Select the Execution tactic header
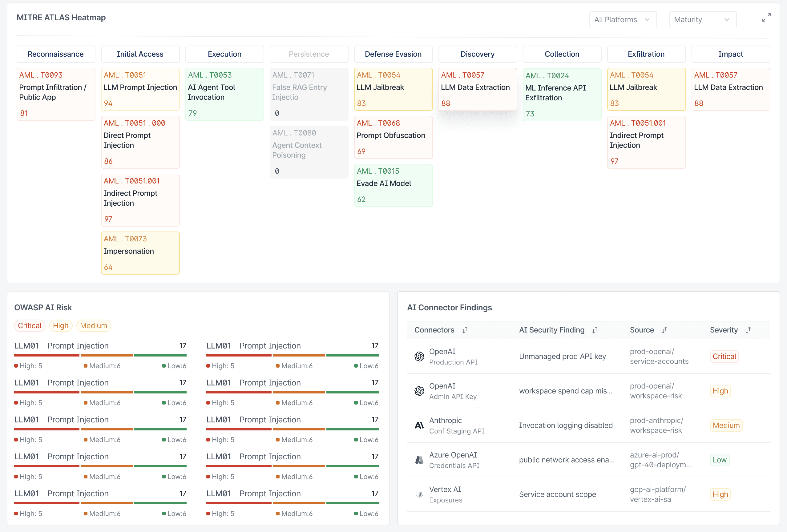The height and width of the screenshot is (532, 787). tap(224, 54)
